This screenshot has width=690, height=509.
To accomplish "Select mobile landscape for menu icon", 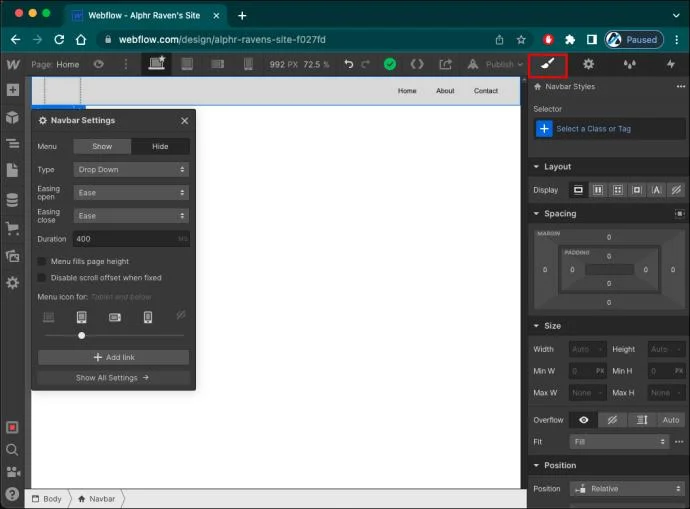I will point(115,317).
